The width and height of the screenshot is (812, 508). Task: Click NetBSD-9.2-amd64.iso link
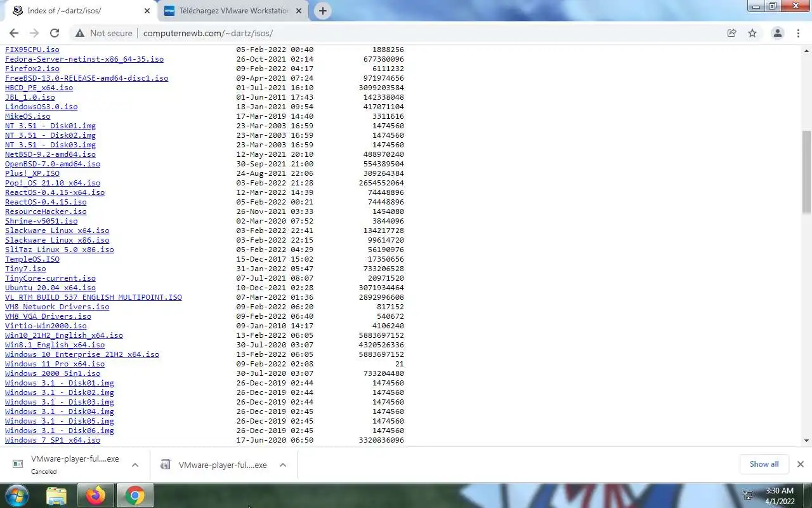pos(50,154)
